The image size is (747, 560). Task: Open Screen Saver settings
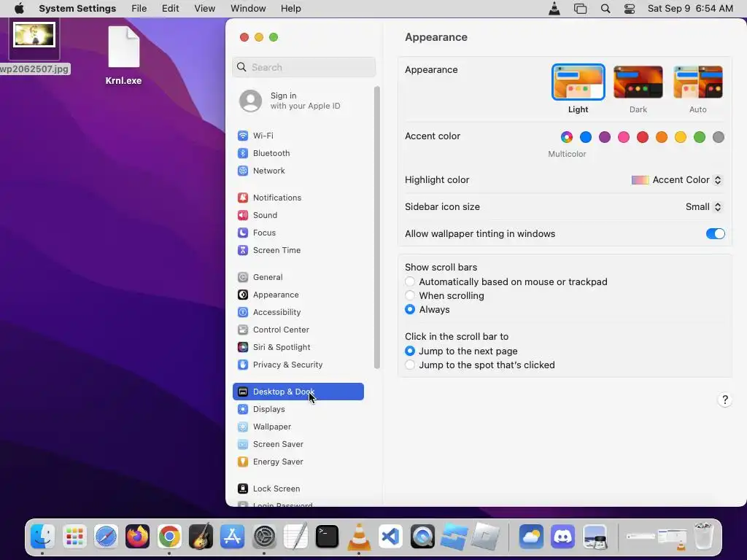(298, 444)
